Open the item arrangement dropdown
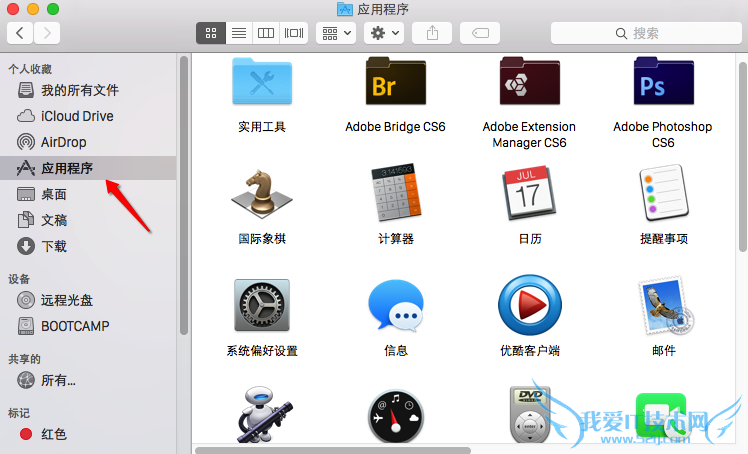748x454 pixels. [336, 33]
